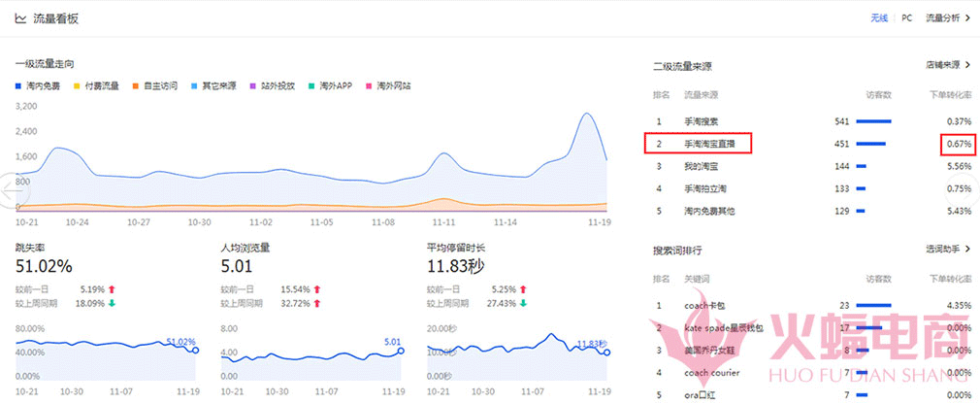Click the 跳失率 end-point marker on sparkline

pyautogui.click(x=195, y=350)
